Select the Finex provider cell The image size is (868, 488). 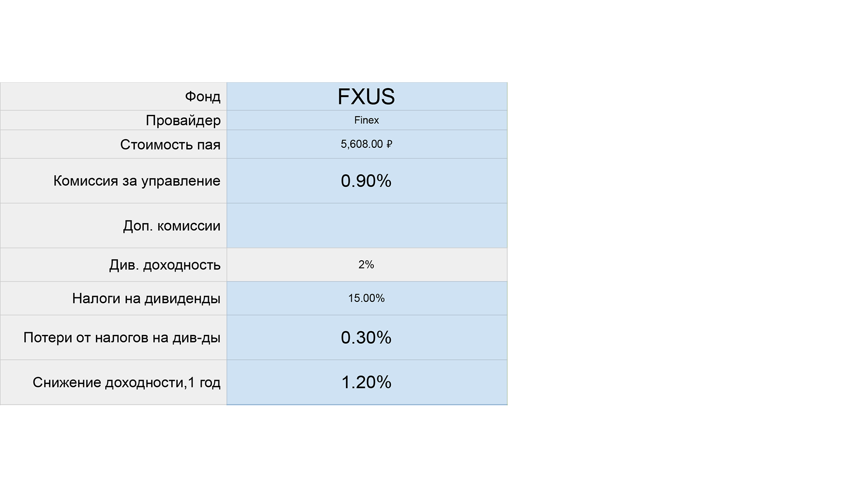coord(366,120)
